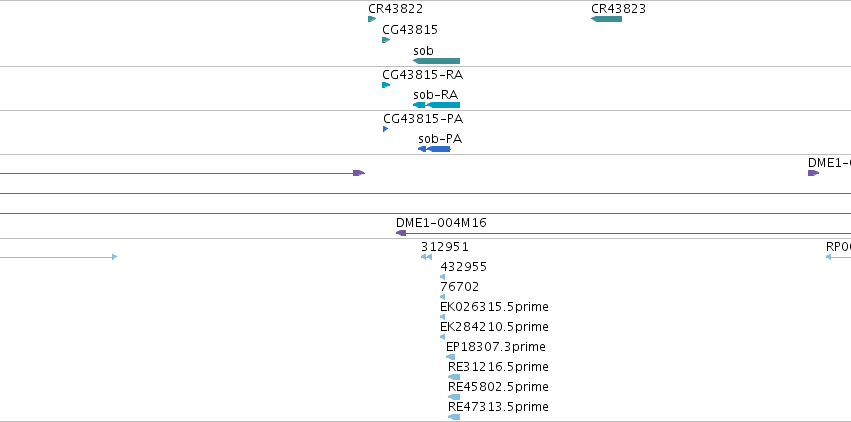This screenshot has height=422, width=851.
Task: Select the RE31216.5prime feature bar
Action: tap(454, 377)
